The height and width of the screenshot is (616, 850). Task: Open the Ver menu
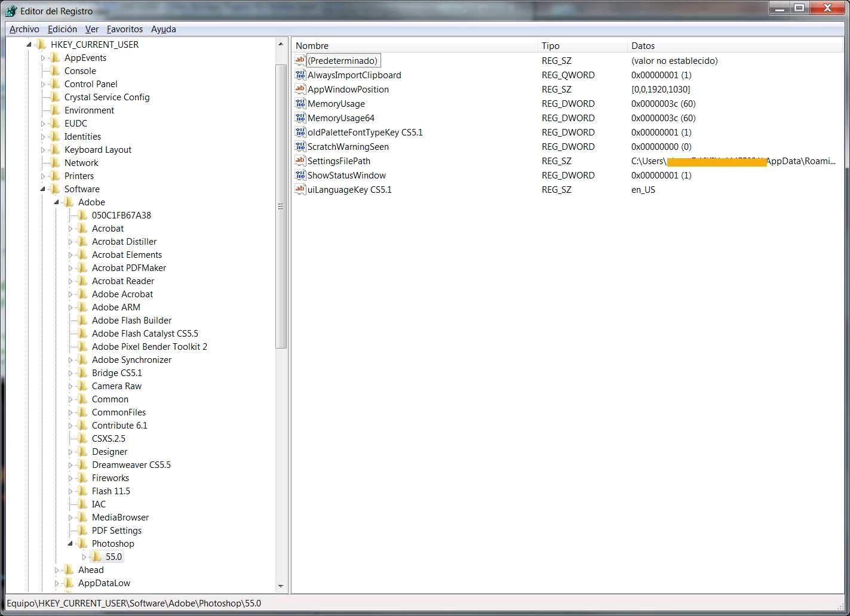(92, 29)
